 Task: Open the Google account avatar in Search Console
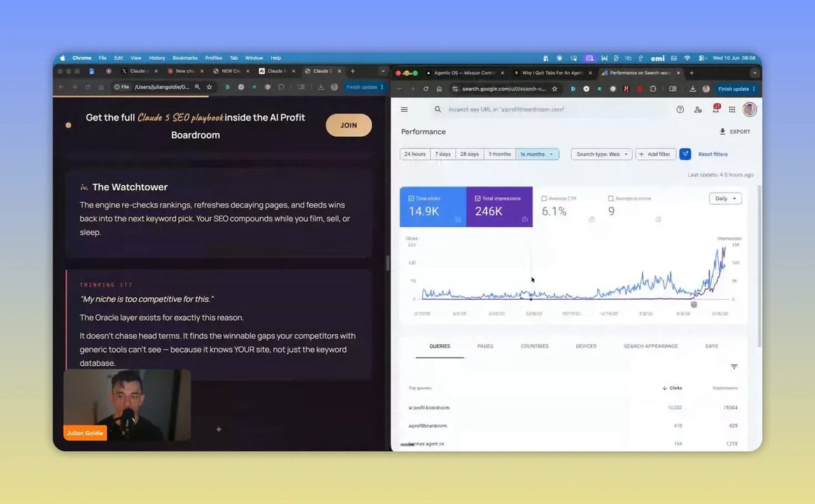749,109
